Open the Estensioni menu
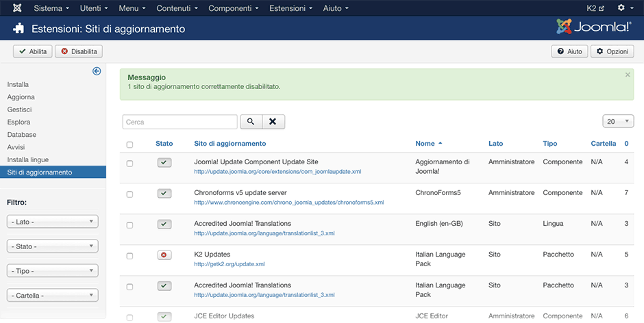The height and width of the screenshot is (323, 644). click(292, 8)
